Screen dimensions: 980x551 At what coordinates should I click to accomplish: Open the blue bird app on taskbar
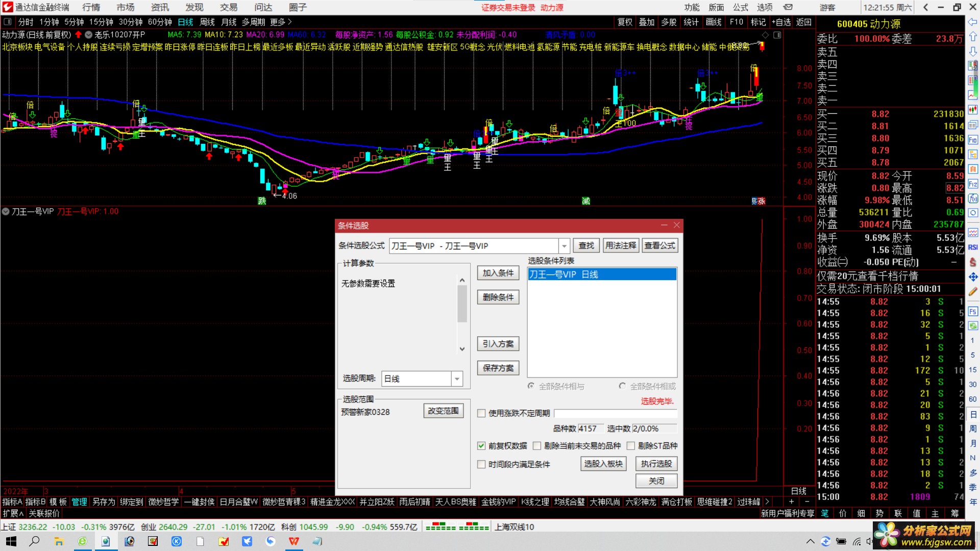click(x=247, y=541)
